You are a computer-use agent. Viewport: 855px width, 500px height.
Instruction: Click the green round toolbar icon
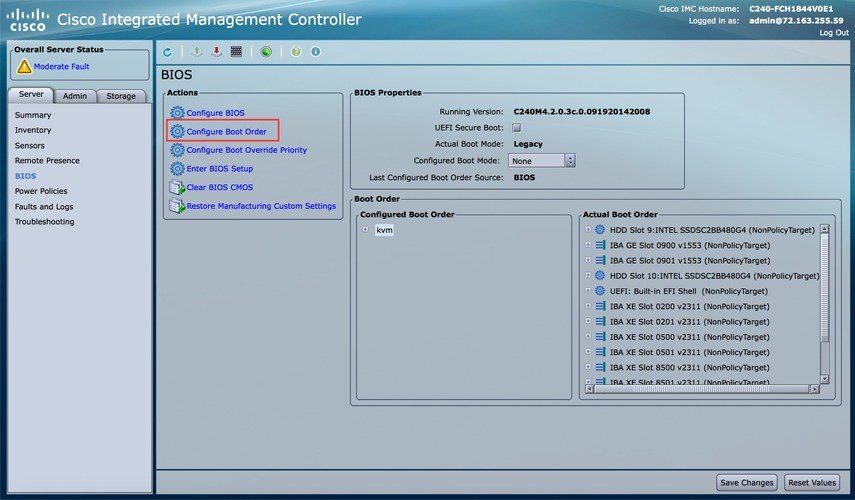tap(266, 52)
